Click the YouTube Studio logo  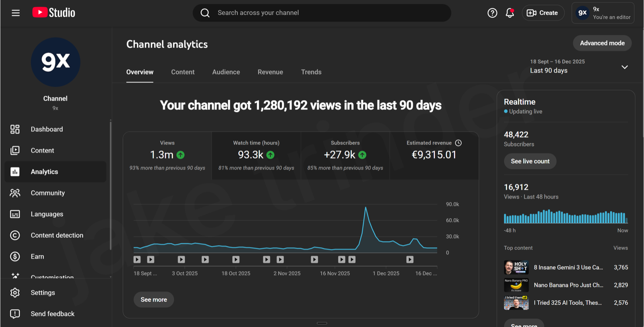54,13
